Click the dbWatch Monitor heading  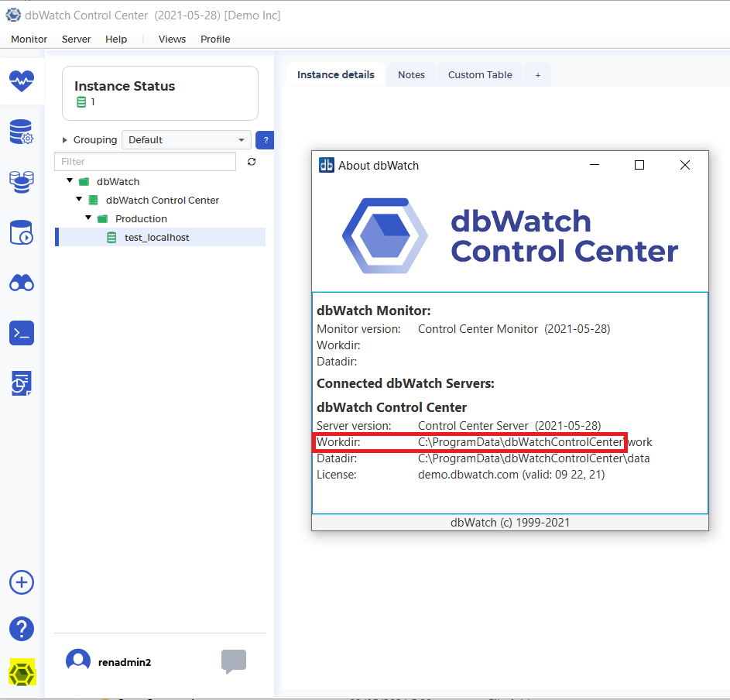point(373,311)
